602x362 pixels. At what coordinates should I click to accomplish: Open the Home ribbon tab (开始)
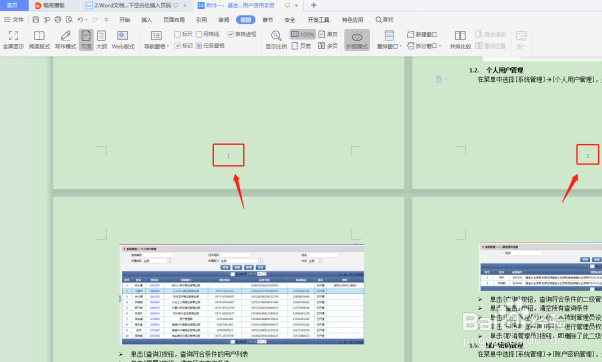coord(125,20)
